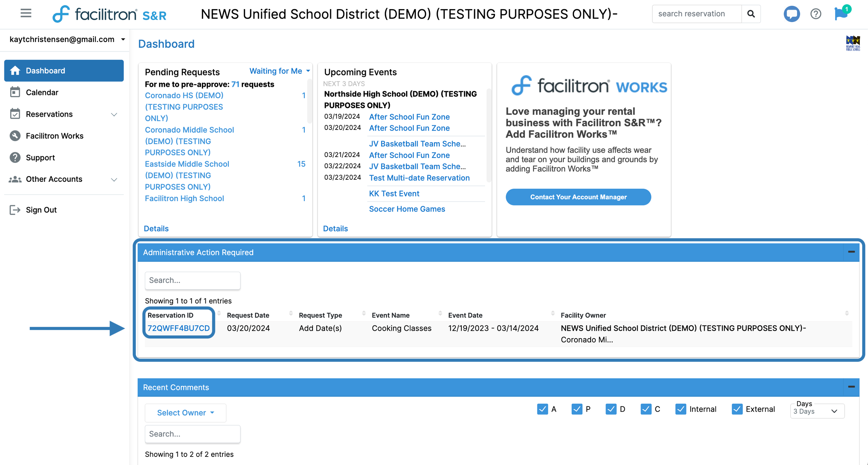The width and height of the screenshot is (868, 465).
Task: Open the chat bubble icon
Action: [x=791, y=14]
